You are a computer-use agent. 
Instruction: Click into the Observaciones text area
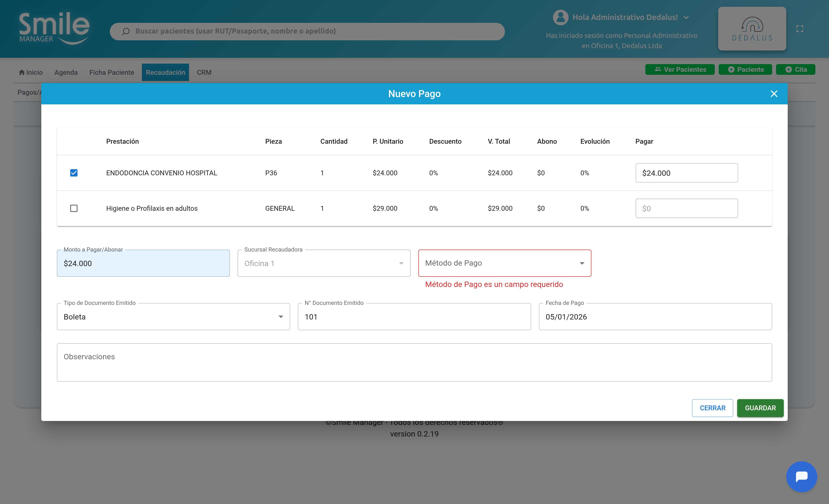[414, 362]
